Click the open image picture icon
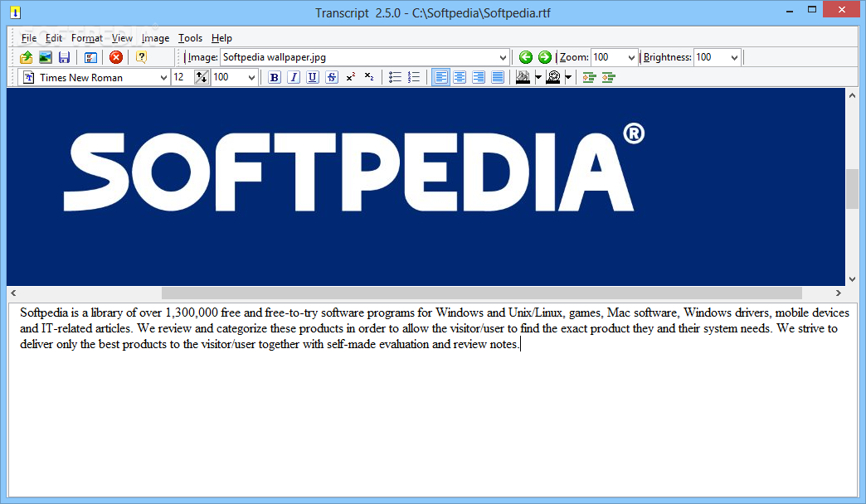866x504 pixels. click(46, 57)
